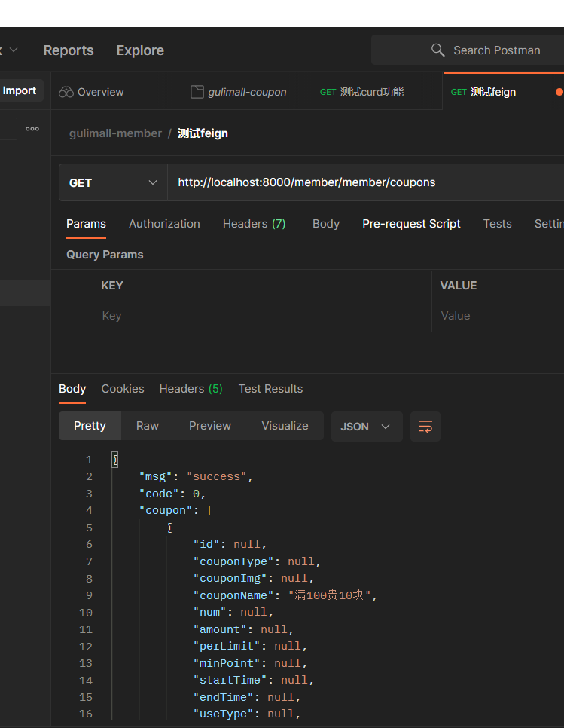Click the "couponType": null line
Screen dimensions: 564x728
pyautogui.click(x=257, y=561)
